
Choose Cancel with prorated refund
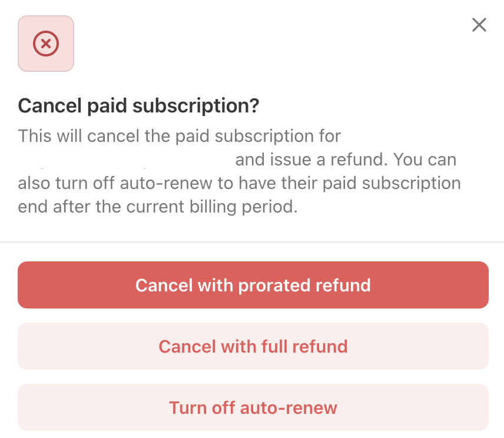pyautogui.click(x=253, y=285)
